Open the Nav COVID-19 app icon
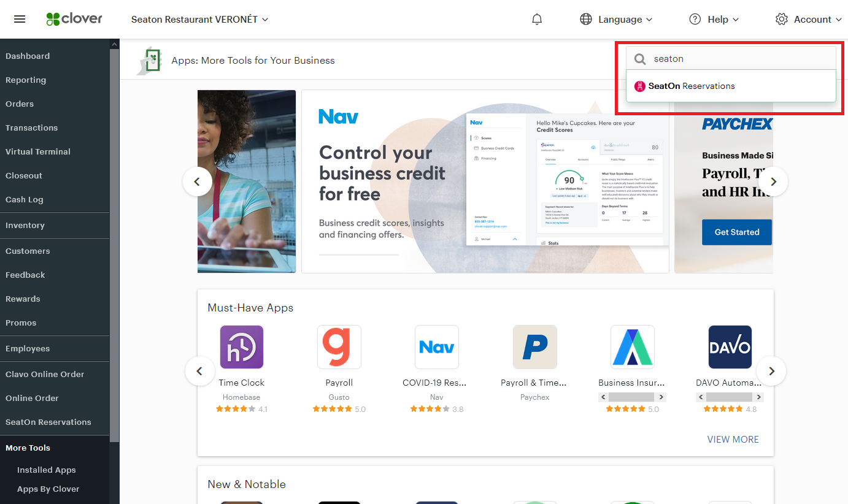This screenshot has width=848, height=504. (437, 347)
